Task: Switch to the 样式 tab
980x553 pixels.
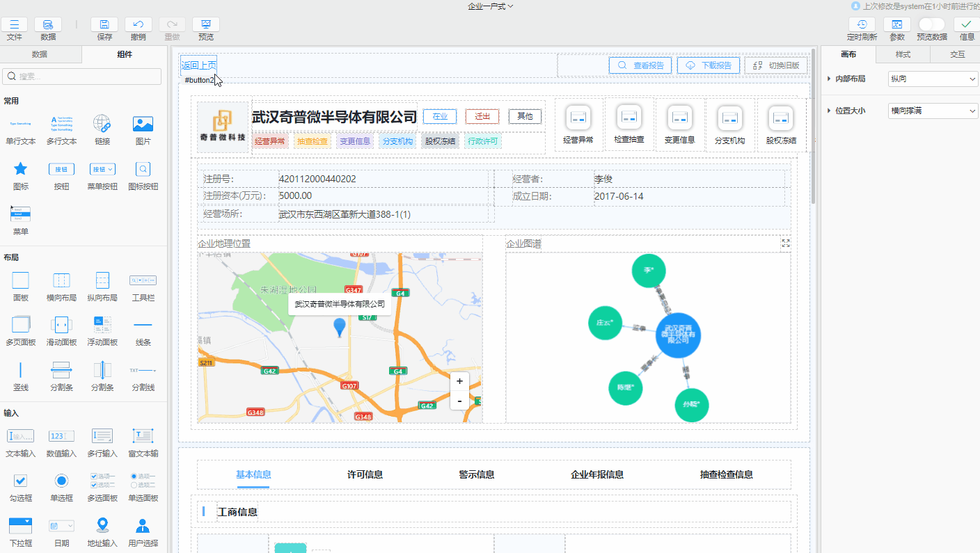Action: [x=902, y=55]
